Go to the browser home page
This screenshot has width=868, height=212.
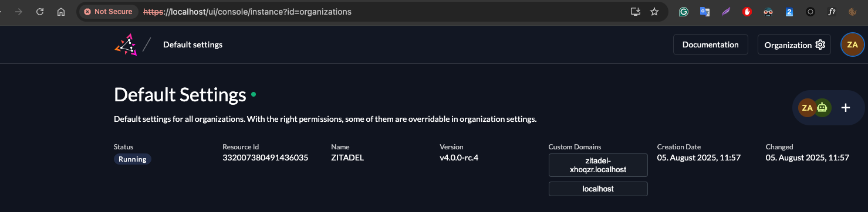[x=61, y=12]
